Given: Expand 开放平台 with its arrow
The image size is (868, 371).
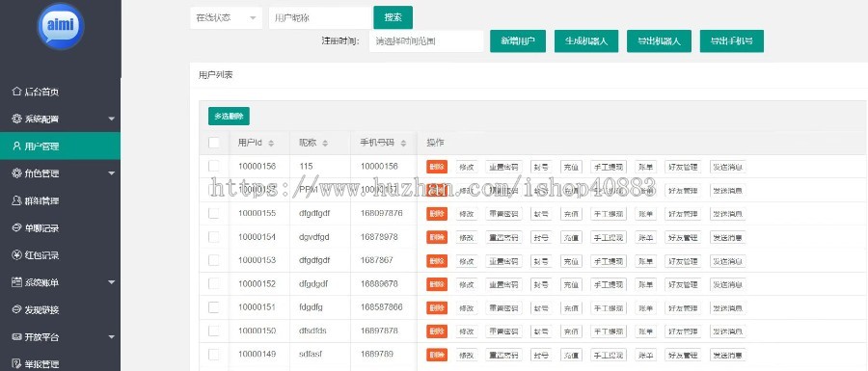Looking at the screenshot, I should point(111,336).
